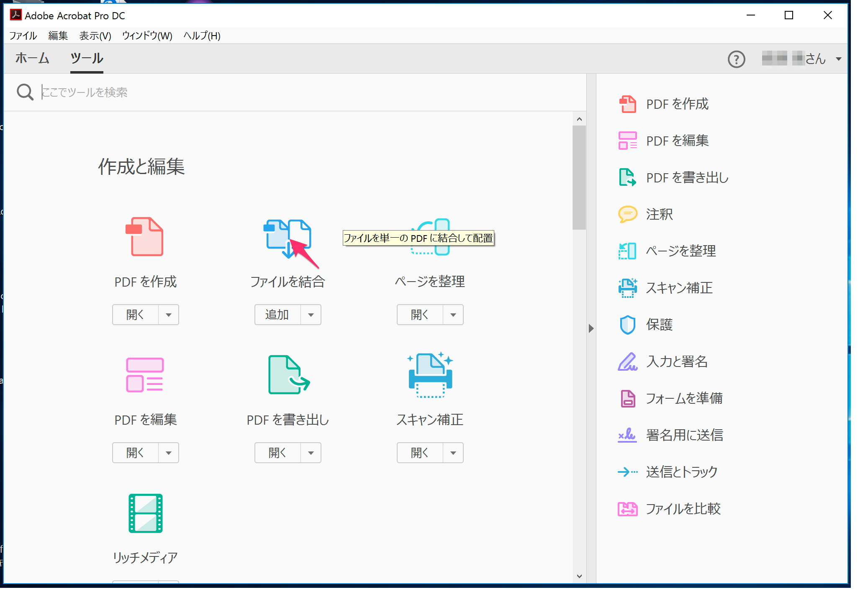Select 保護 shield icon in sidebar
Viewport: 868px width, 605px height.
pos(627,325)
